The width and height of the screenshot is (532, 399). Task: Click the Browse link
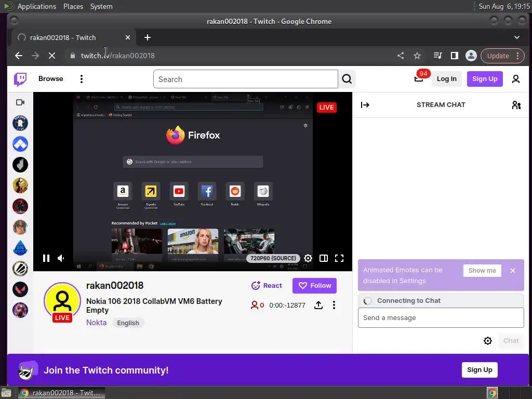tap(50, 79)
